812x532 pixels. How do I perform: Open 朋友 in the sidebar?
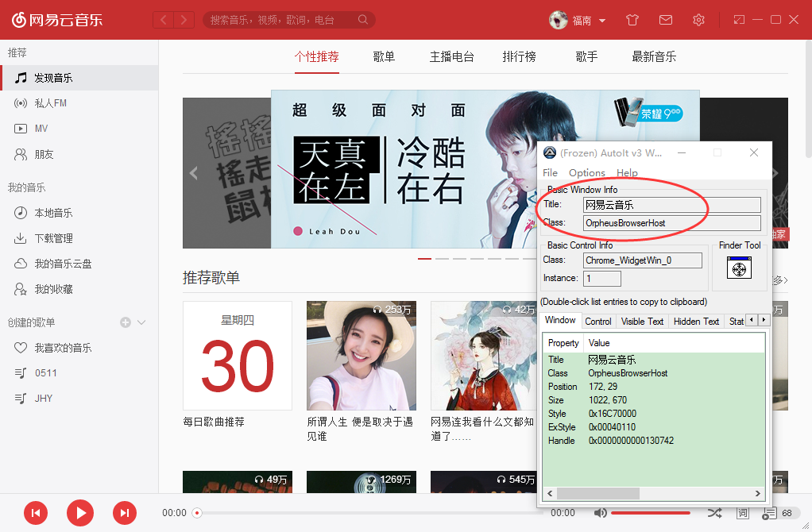click(x=79, y=154)
